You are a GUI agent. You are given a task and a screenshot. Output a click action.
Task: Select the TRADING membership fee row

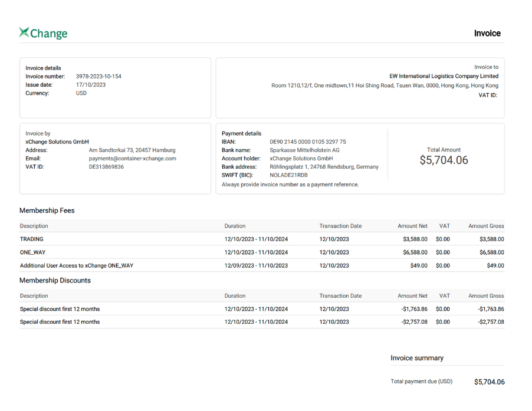(32, 239)
